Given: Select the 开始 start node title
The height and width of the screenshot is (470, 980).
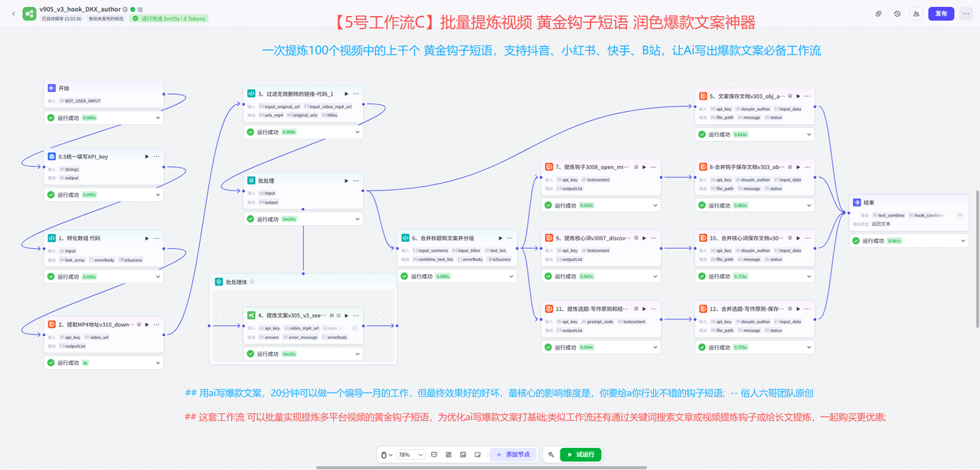Looking at the screenshot, I should (64, 88).
